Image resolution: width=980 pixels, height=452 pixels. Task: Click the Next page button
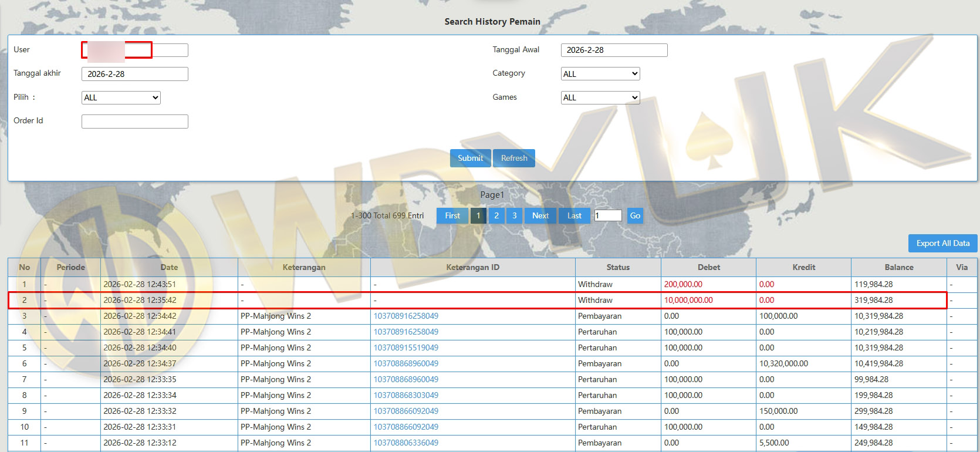[540, 215]
